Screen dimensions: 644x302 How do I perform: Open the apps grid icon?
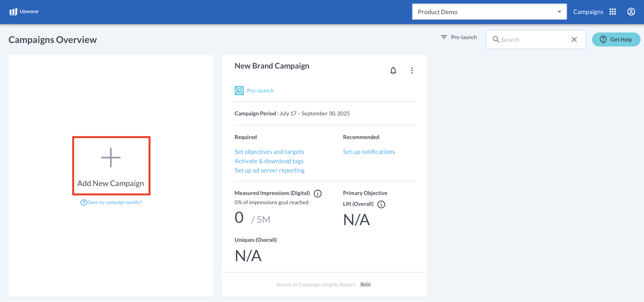(612, 12)
